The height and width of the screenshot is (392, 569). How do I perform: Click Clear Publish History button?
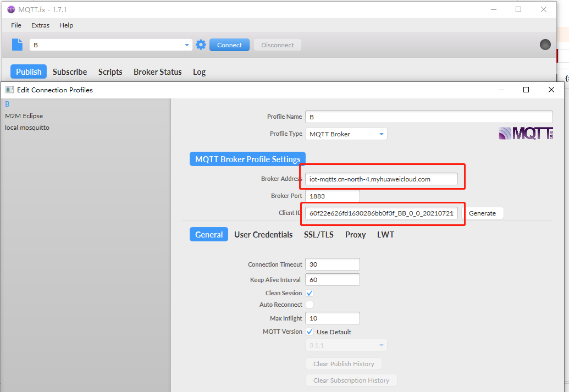click(344, 364)
